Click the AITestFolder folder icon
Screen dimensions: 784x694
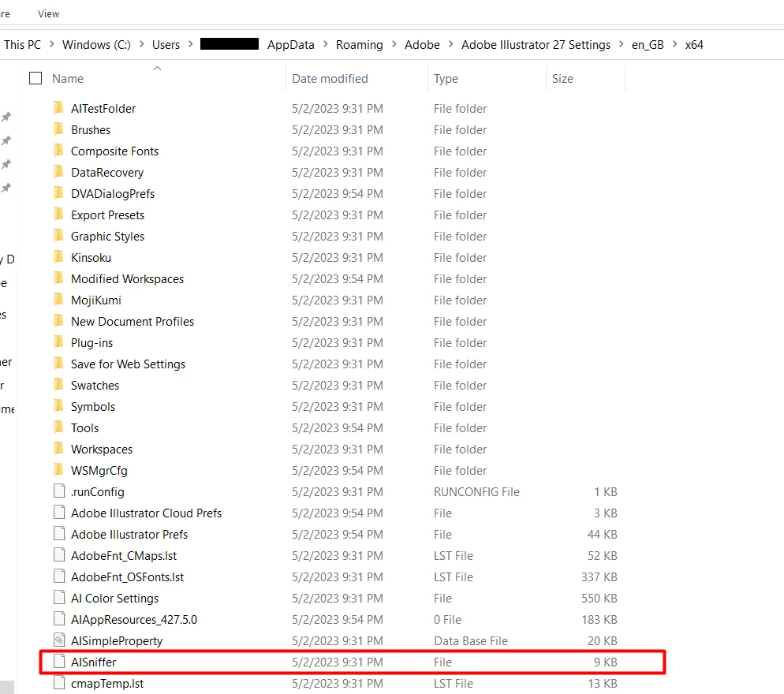coord(58,107)
